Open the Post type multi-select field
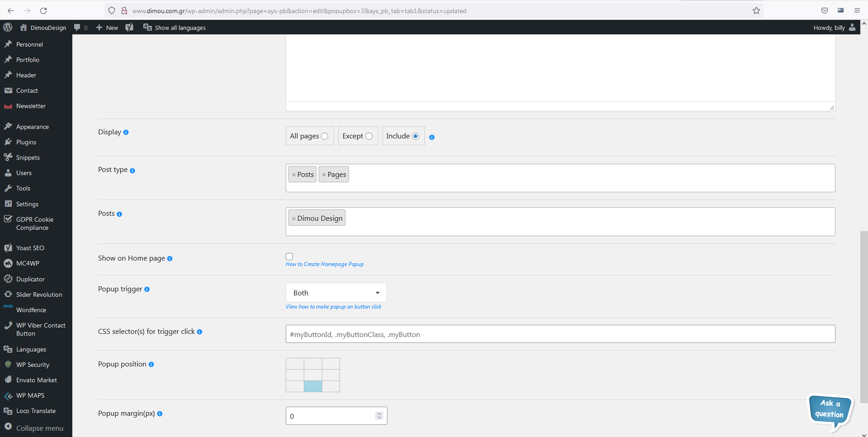The image size is (868, 437). pyautogui.click(x=560, y=178)
